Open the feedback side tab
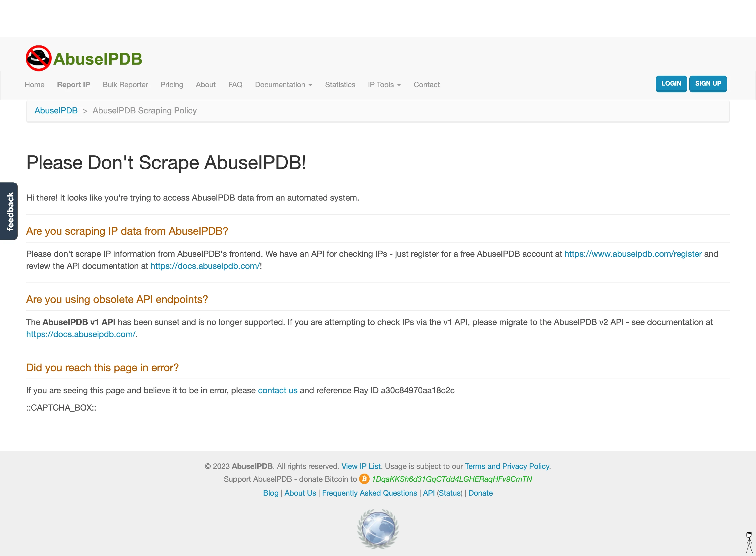The image size is (756, 556). (x=9, y=211)
